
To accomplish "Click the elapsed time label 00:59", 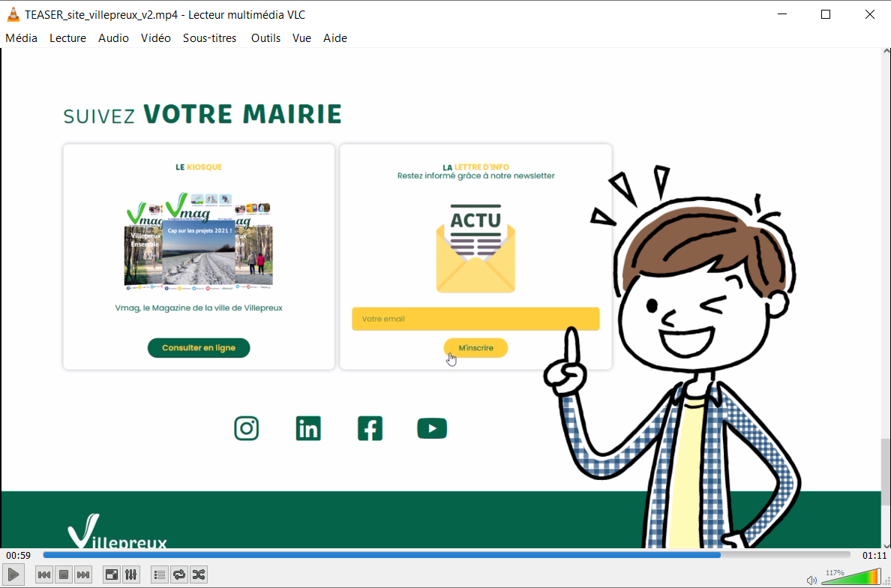I will [x=18, y=556].
